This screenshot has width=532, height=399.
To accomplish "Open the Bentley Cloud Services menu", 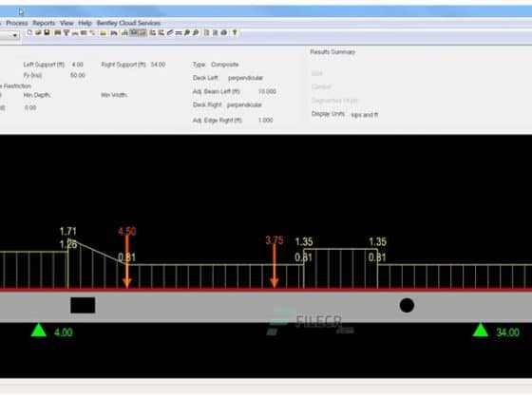I will point(128,23).
